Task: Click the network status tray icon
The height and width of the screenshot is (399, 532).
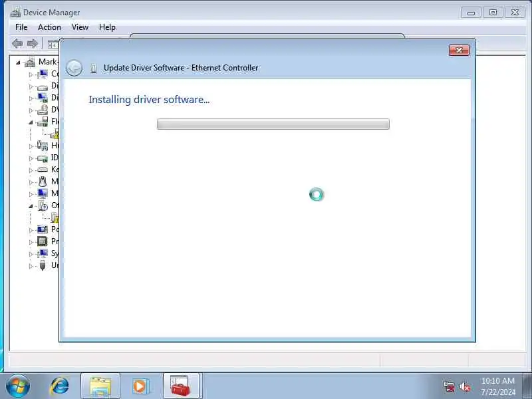Action: coord(449,387)
